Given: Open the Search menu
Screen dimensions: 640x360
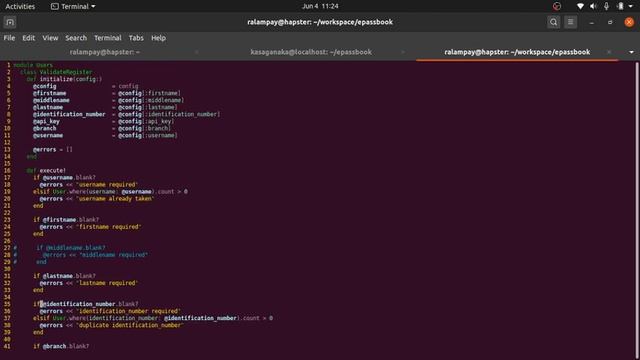Looking at the screenshot, I should tap(76, 38).
